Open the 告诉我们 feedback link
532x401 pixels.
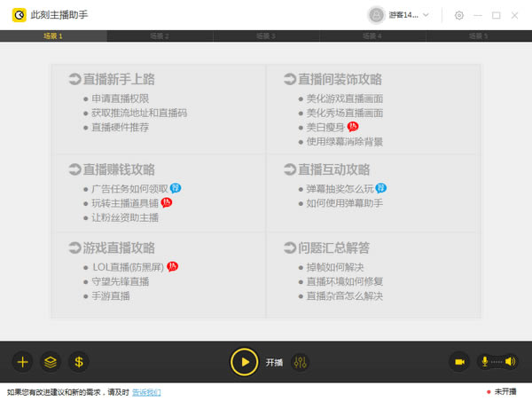click(x=147, y=392)
